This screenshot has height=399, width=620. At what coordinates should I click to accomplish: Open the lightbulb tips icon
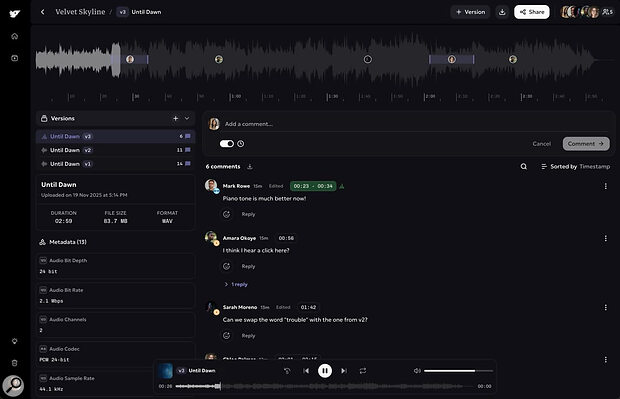point(15,341)
